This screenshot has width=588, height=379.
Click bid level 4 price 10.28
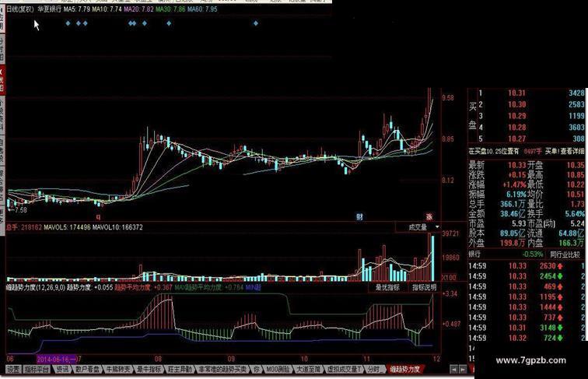coord(516,128)
